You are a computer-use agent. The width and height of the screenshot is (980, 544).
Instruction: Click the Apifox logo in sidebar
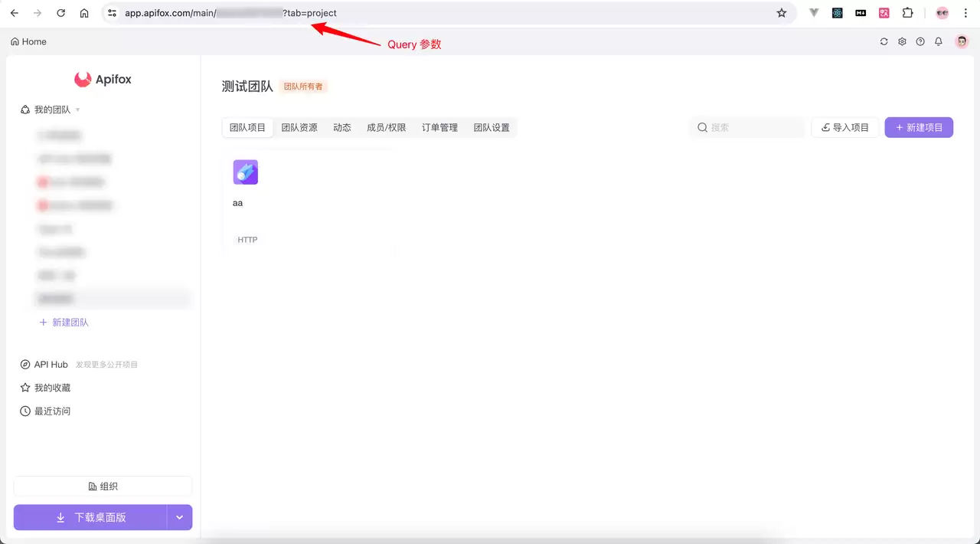point(103,79)
